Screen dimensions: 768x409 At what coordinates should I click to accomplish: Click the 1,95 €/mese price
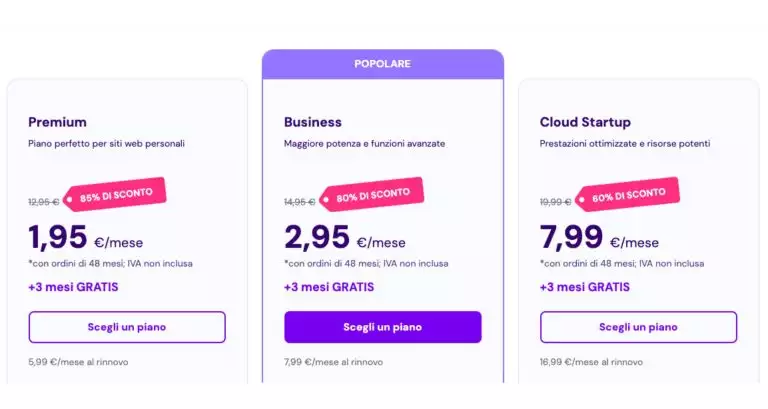(x=86, y=237)
